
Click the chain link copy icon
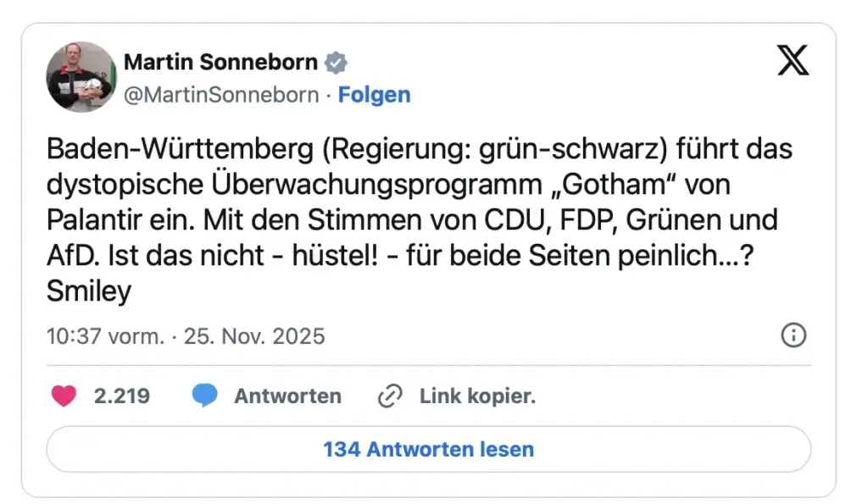389,396
